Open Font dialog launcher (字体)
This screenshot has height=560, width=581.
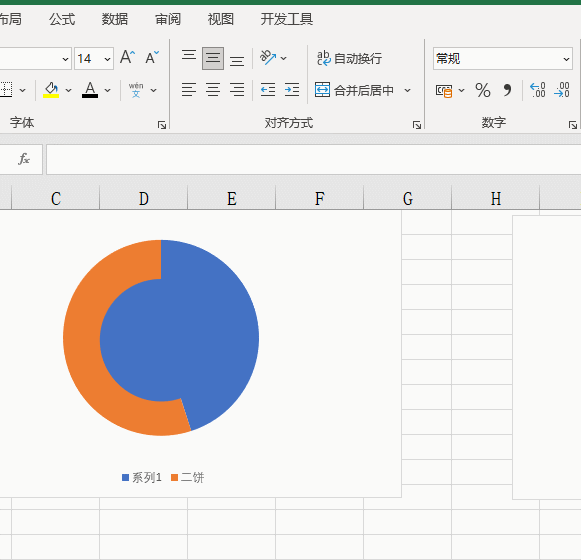click(162, 125)
